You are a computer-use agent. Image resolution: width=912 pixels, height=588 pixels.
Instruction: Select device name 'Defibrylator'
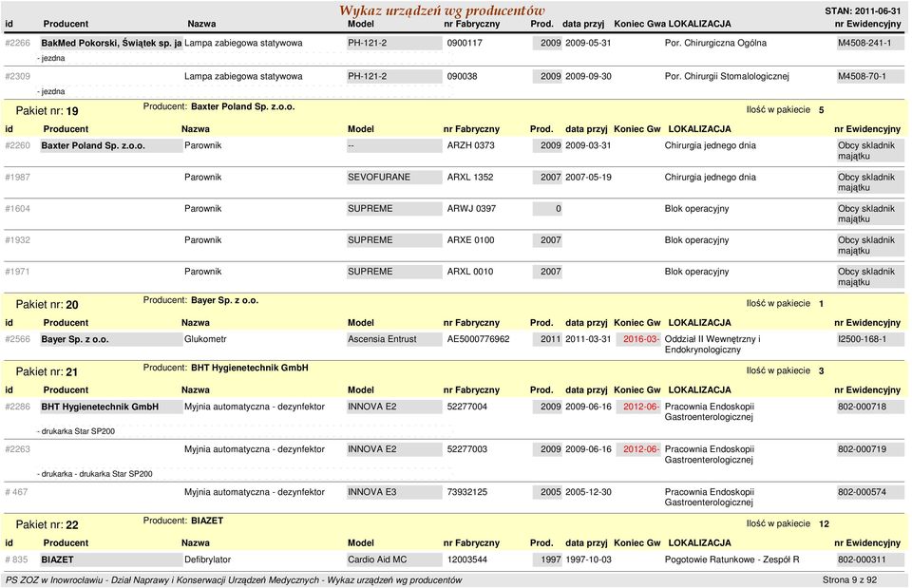pos(208,560)
